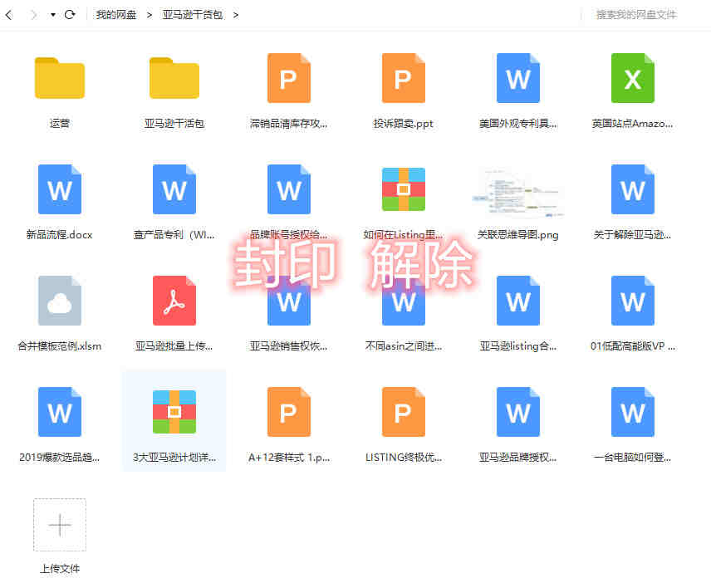Click the 运营 folder name
711x588 pixels.
point(60,124)
